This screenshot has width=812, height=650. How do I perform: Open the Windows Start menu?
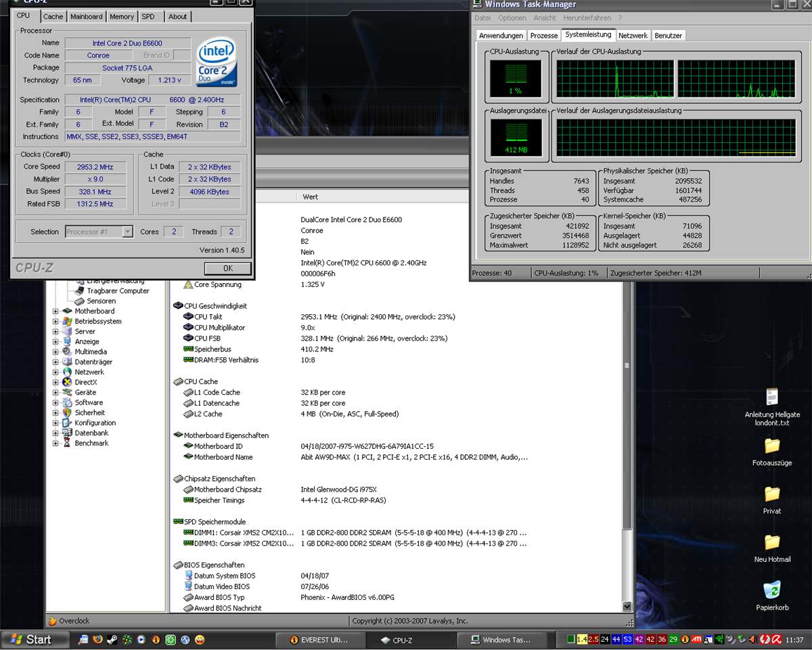click(35, 639)
